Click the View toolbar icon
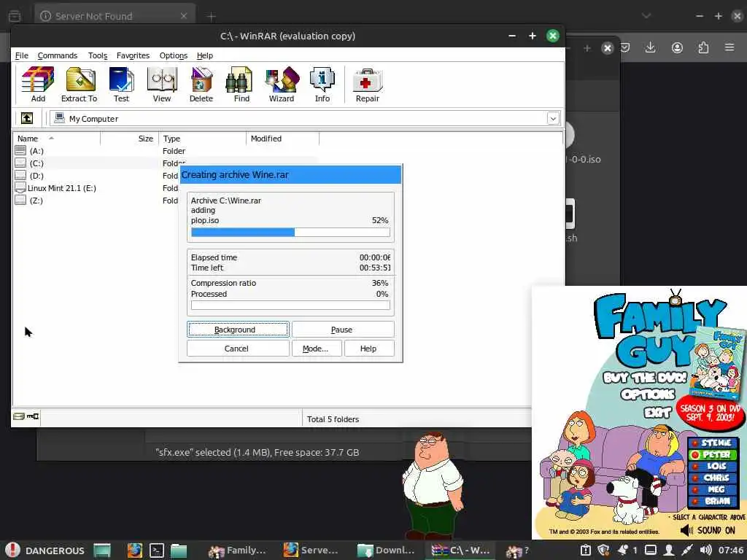 coord(162,85)
